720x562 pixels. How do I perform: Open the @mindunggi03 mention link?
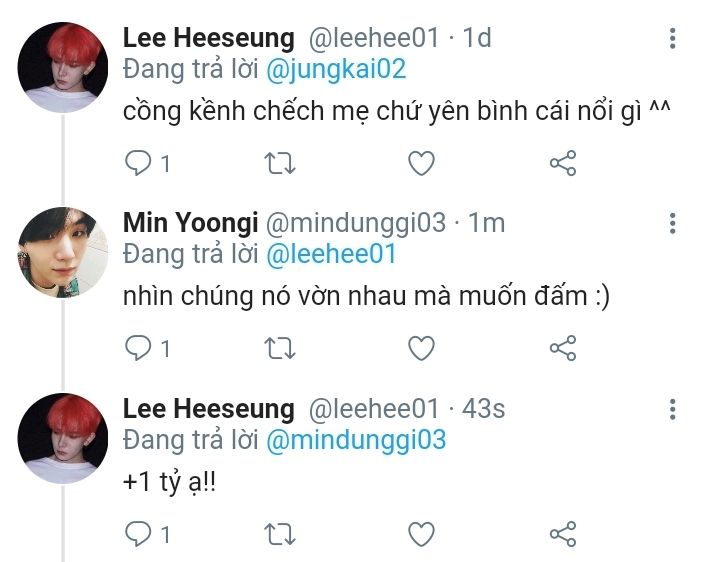coord(356,440)
